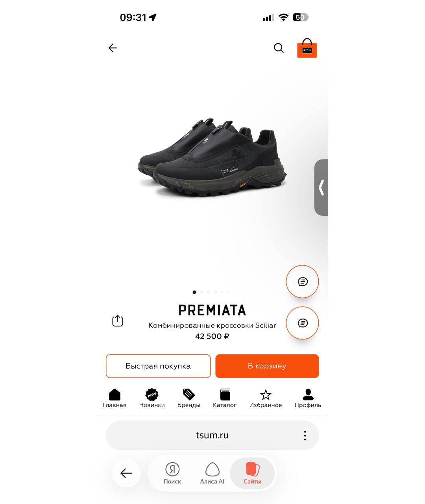Open the orange shopping bag cart
The height and width of the screenshot is (504, 425).
pyautogui.click(x=307, y=48)
